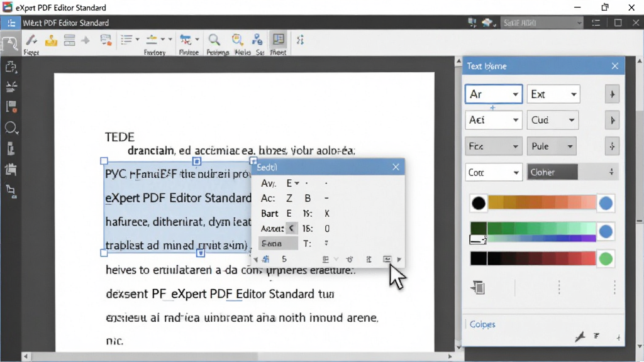Click the eyedropper icon at panel bottom
Viewport: 644px width, 362px height.
(580, 337)
